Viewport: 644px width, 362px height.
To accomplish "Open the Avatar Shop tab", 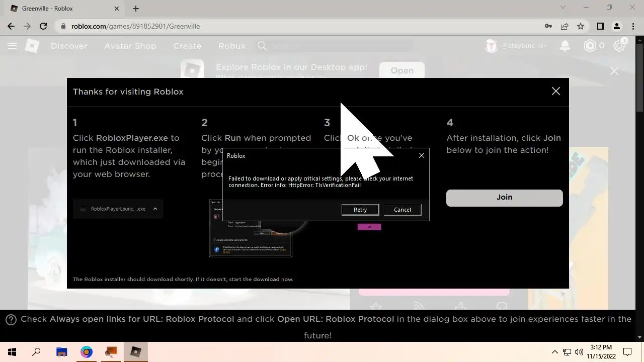I will tap(130, 46).
